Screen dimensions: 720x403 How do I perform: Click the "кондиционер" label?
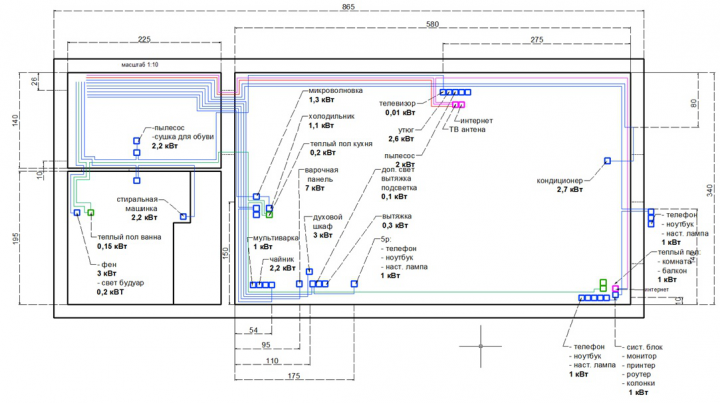coord(560,180)
